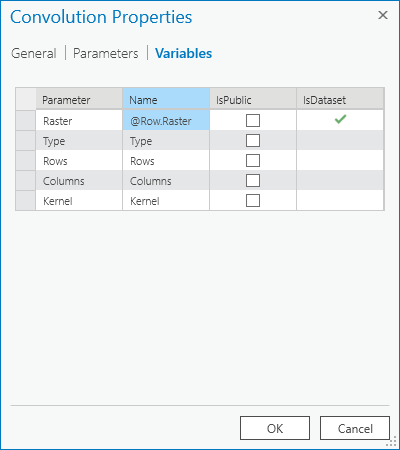The width and height of the screenshot is (400, 450).
Task: Confirm changes with OK button
Action: (x=275, y=428)
